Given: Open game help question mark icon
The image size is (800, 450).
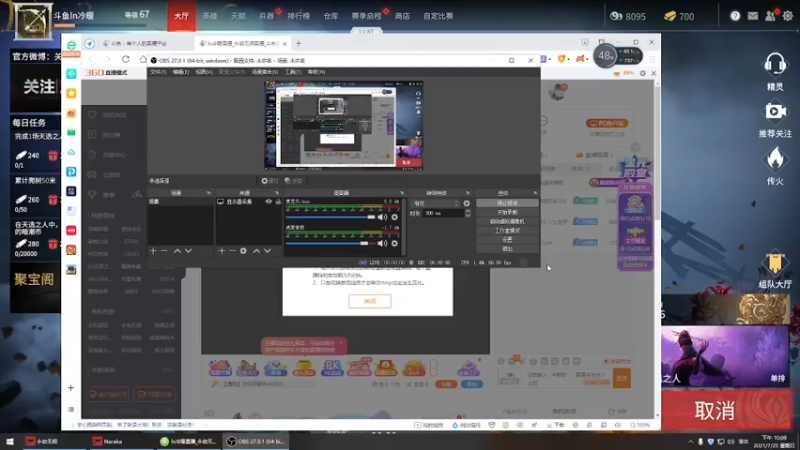Looking at the screenshot, I should pos(735,16).
